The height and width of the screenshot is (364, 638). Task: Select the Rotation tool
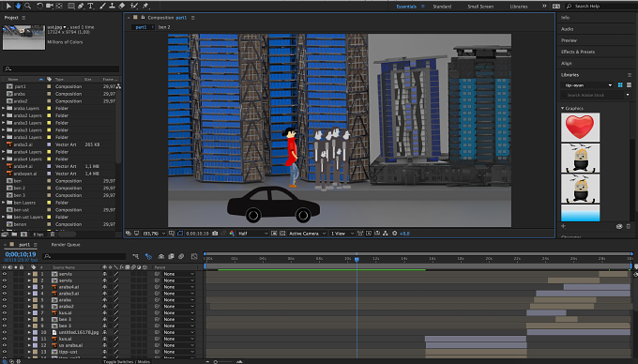pyautogui.click(x=39, y=6)
